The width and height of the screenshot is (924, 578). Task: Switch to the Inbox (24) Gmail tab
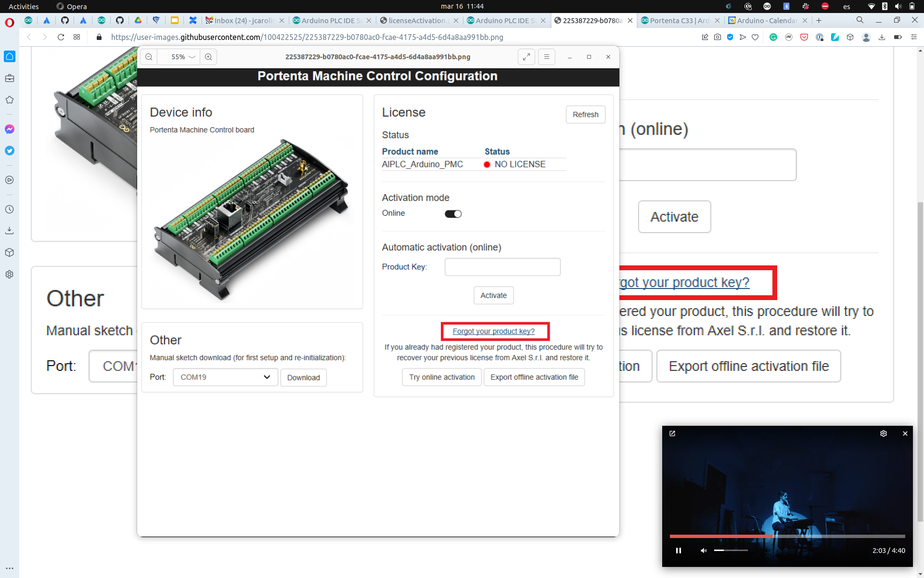(244, 20)
